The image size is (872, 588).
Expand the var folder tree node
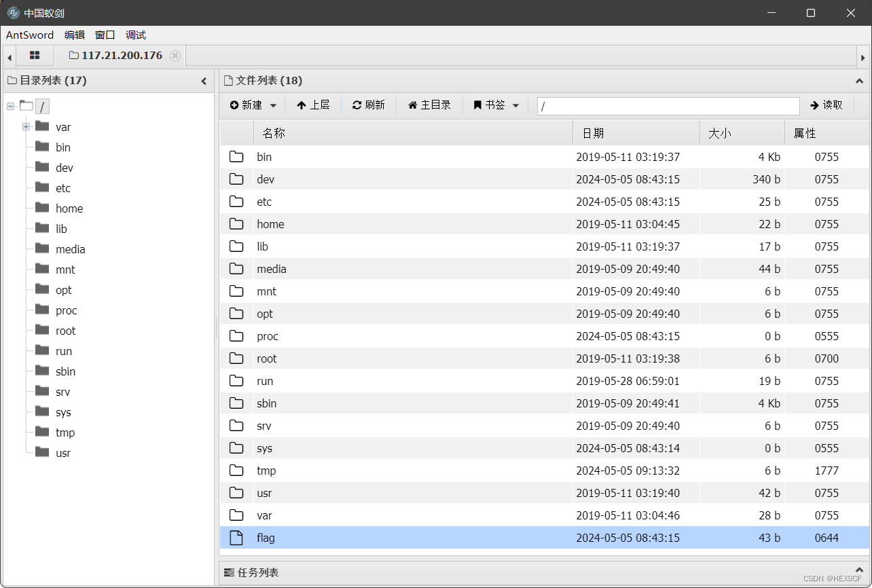coord(26,127)
